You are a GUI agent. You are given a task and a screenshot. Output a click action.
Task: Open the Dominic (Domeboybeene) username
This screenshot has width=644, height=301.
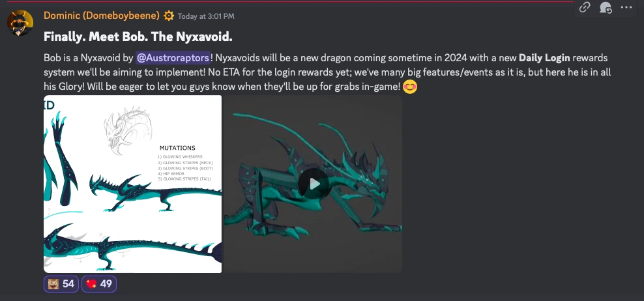102,16
